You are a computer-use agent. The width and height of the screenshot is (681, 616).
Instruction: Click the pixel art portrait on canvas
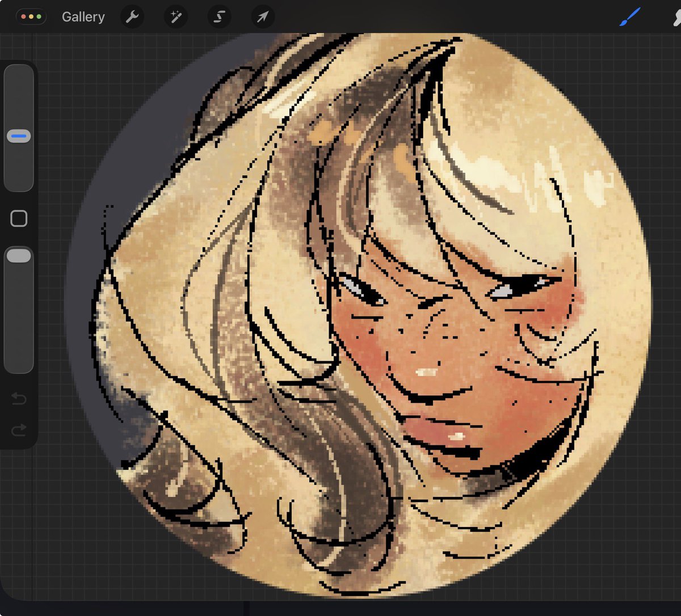359,315
